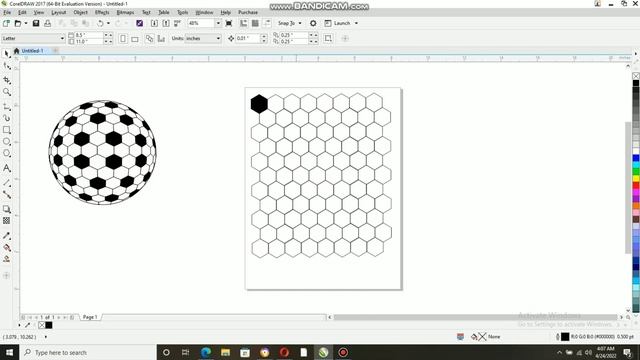Click the black hexagon on the page
The width and height of the screenshot is (640, 360).
pyautogui.click(x=259, y=104)
